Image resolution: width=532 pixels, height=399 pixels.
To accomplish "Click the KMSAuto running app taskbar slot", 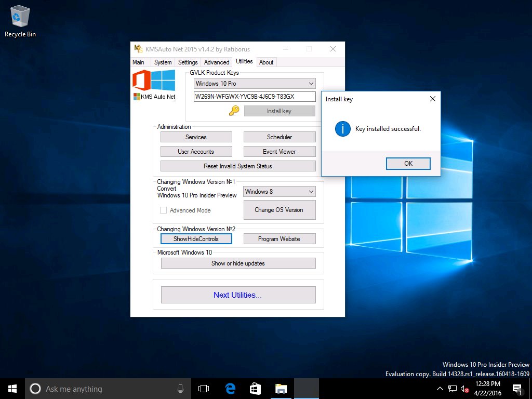I will [x=307, y=389].
